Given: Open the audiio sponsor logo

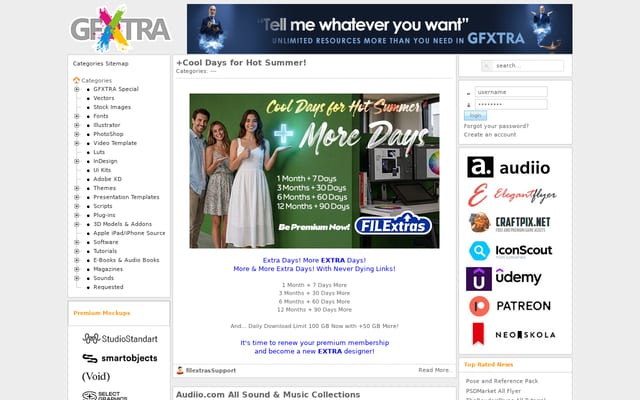Looking at the screenshot, I should 509,167.
